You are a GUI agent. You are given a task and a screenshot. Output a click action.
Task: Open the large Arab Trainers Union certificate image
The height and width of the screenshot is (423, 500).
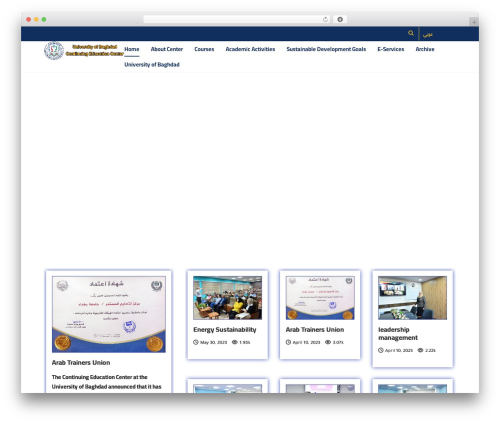click(109, 314)
